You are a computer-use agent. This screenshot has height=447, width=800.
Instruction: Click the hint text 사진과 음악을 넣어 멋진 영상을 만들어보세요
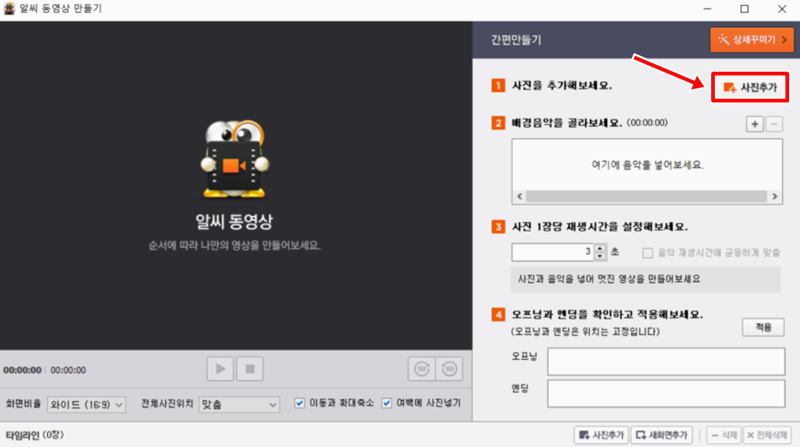pyautogui.click(x=609, y=279)
